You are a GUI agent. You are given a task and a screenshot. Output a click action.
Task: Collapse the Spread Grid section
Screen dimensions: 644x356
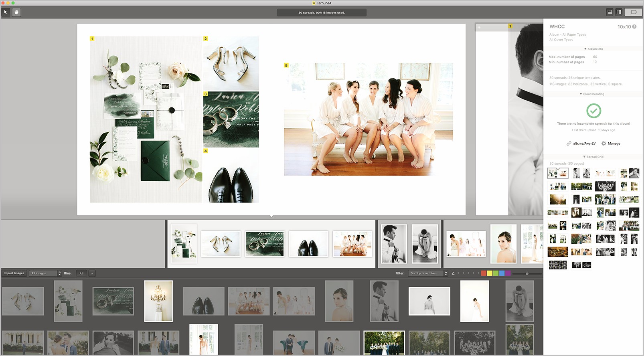point(593,157)
